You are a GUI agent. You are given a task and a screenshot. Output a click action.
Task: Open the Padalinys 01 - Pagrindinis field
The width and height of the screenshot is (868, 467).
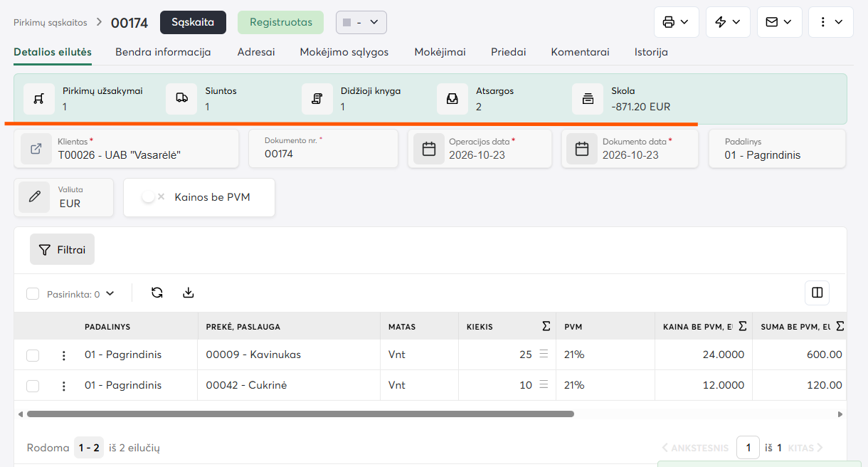click(777, 149)
